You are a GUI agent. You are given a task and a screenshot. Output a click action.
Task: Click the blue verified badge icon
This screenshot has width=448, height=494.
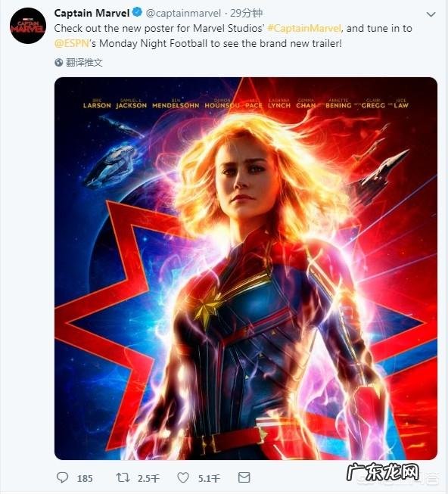tap(137, 13)
